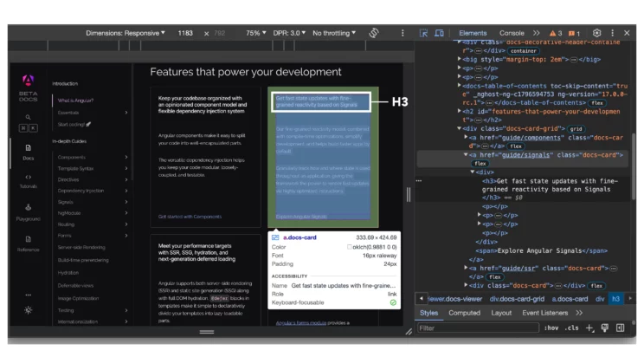644x357 pixels.
Task: Select the Styles tab
Action: (428, 313)
